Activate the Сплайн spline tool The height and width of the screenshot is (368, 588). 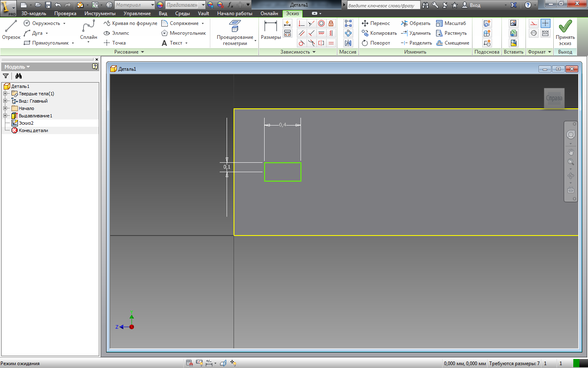coord(88,29)
